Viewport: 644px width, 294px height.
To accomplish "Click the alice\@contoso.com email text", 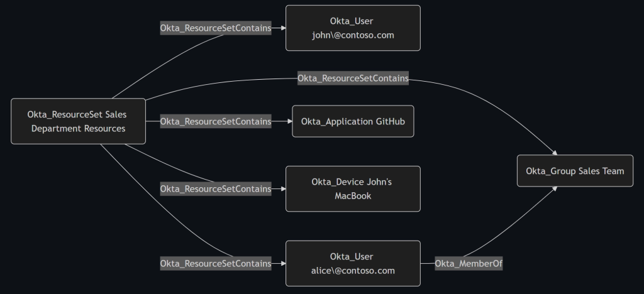I will (x=353, y=271).
